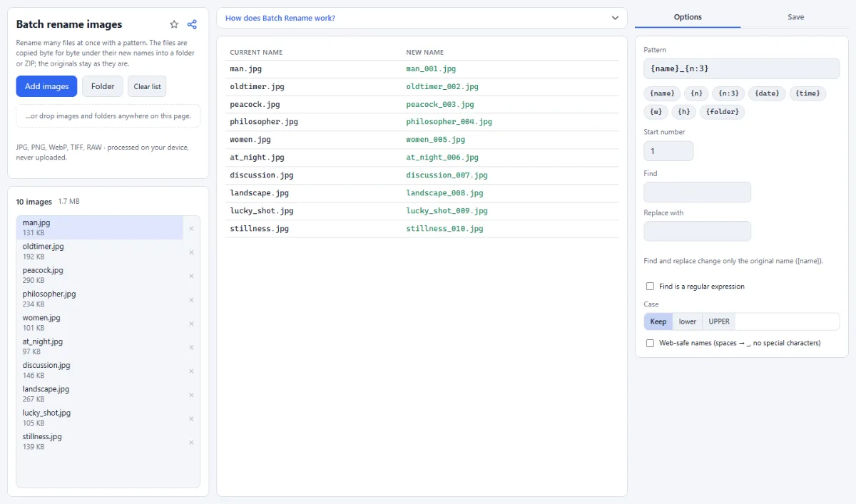The image size is (856, 504).
Task: Insert the {name} token chip
Action: pyautogui.click(x=661, y=93)
